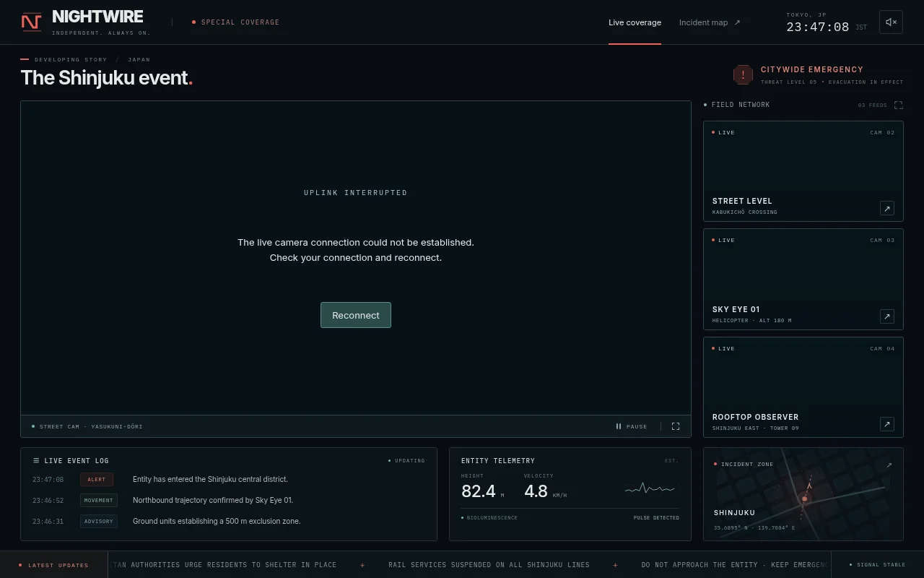Open the Street Level feed arrow
Viewport: 924px width, 578px height.
point(887,208)
